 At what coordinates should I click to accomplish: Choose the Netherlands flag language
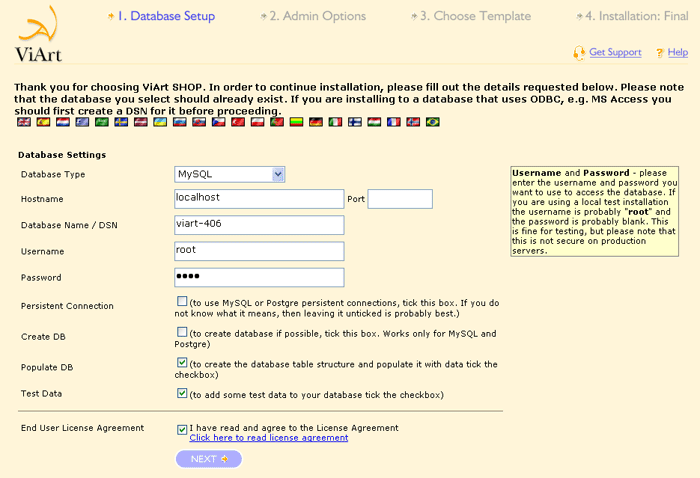click(x=62, y=122)
